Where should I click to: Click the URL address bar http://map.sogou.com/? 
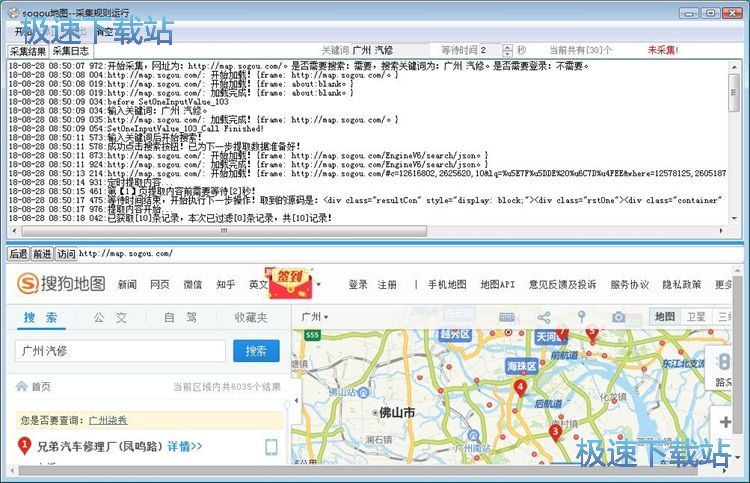tap(409, 253)
